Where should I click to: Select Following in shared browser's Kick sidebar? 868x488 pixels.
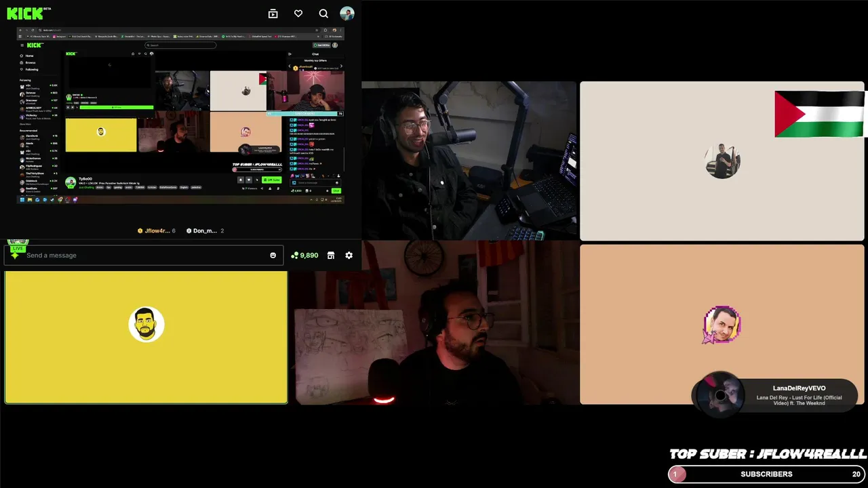(x=29, y=69)
